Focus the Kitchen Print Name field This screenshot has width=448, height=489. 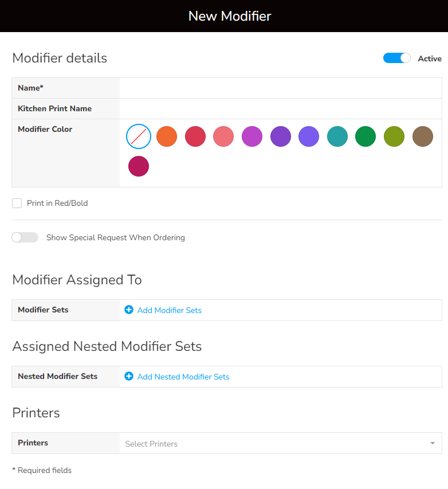click(281, 109)
